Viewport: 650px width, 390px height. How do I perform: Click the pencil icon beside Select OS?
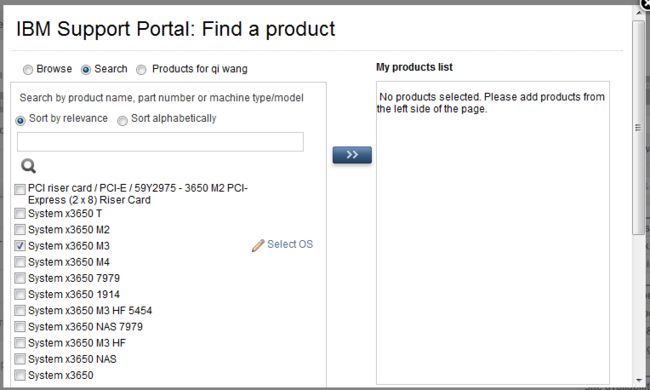click(258, 245)
